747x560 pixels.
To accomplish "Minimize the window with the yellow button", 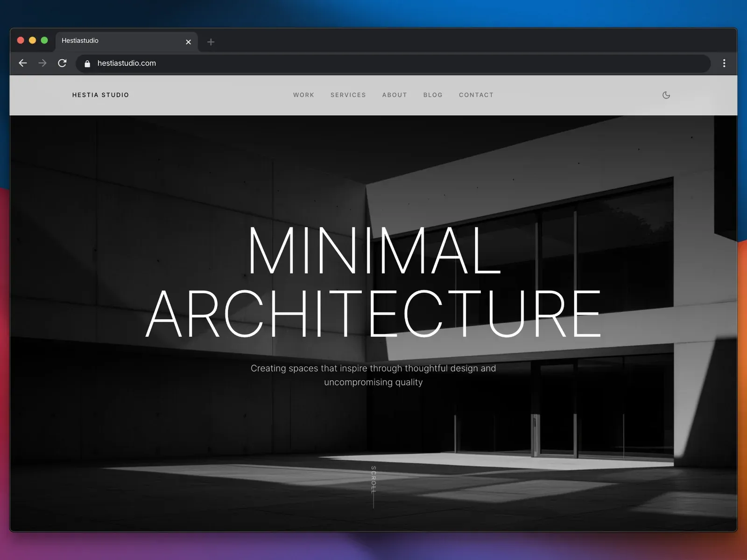I will click(x=32, y=41).
